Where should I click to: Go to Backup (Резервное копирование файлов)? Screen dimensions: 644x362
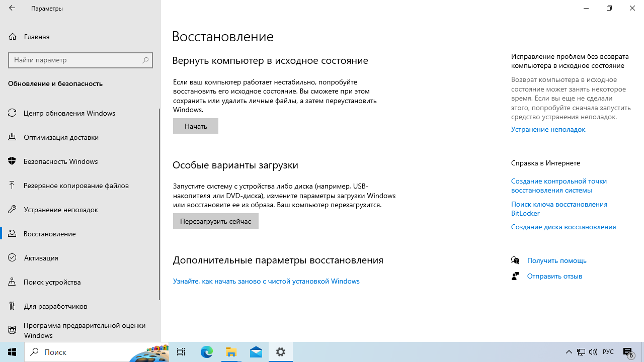click(76, 186)
